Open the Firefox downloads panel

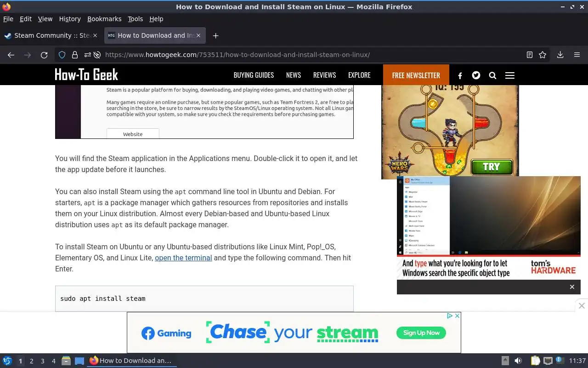(x=560, y=55)
